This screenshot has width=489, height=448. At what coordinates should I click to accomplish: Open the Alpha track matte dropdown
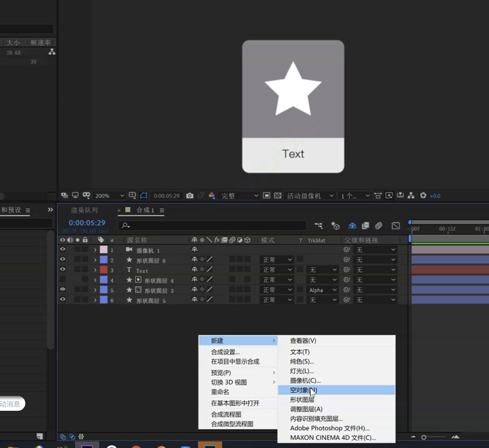coord(322,290)
